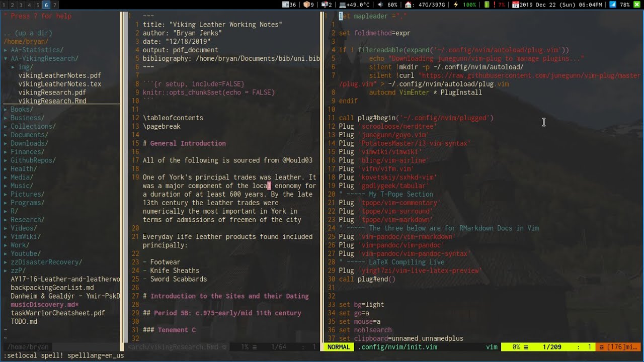Expand the GithubRepos folder arrow
Viewport: 644px width, 362px height.
tap(6, 161)
